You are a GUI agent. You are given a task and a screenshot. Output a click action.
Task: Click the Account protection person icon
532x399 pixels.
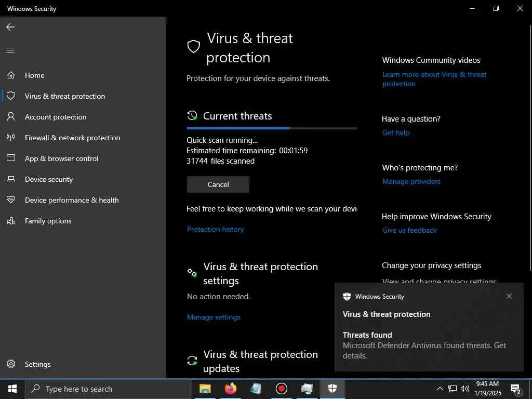11,117
